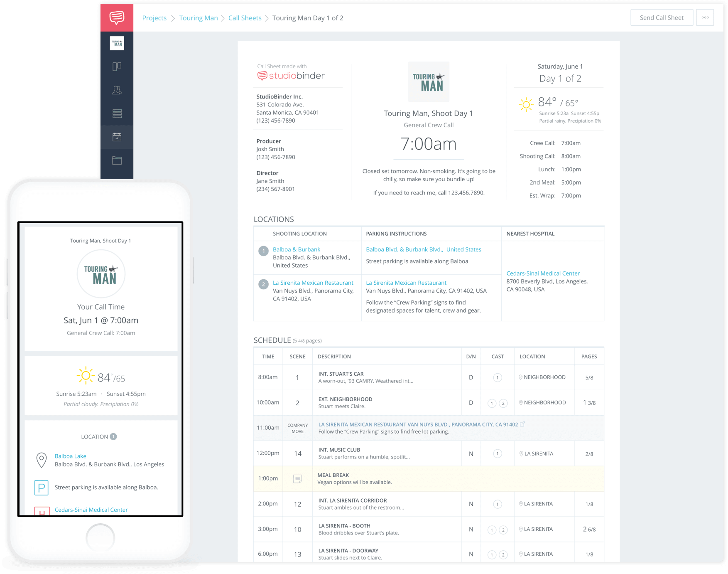This screenshot has height=574, width=728.
Task: Click the La Sirenita pin in scene 12 row
Action: click(x=521, y=504)
